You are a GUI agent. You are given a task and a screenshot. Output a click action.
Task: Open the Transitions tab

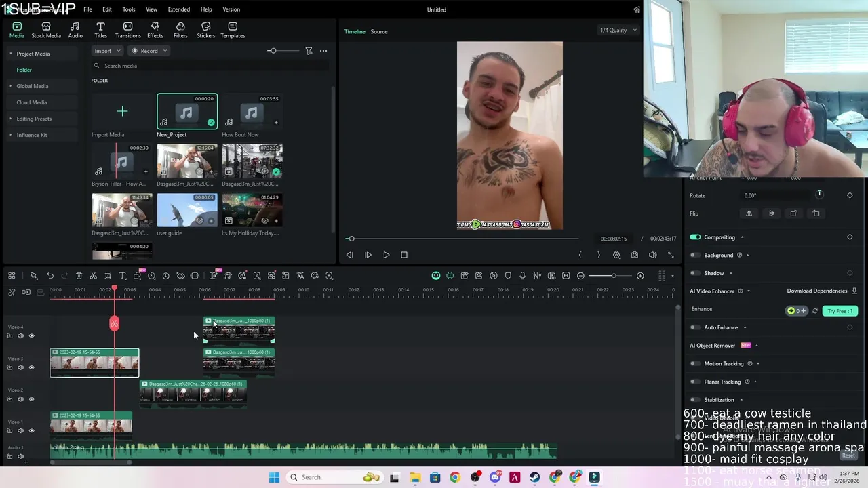point(127,30)
